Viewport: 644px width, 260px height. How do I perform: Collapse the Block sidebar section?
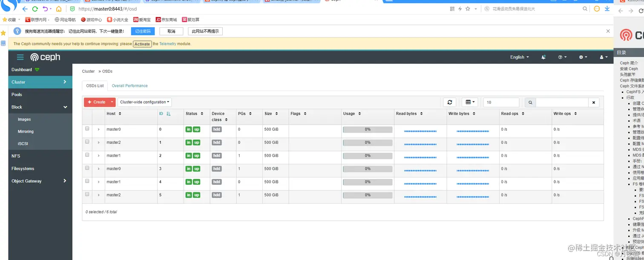click(65, 107)
